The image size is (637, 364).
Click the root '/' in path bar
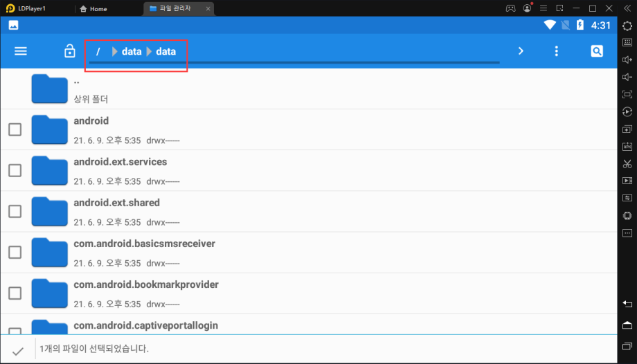98,51
